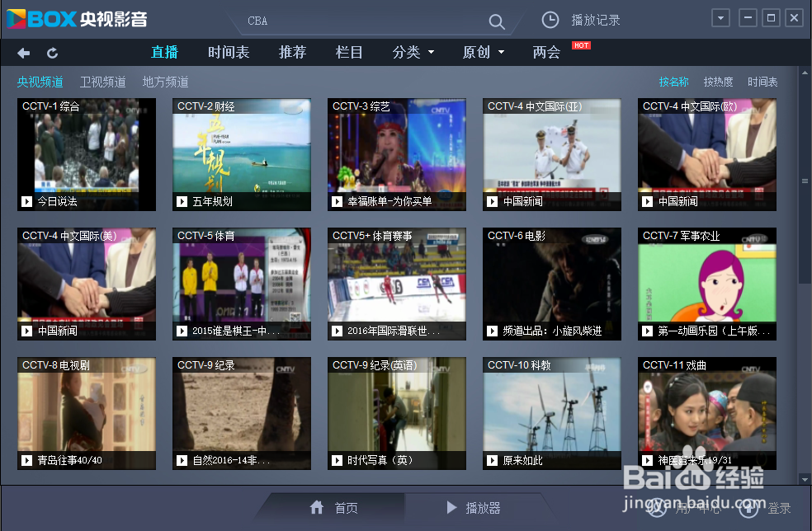Open the 推荐 tab
Screen dimensions: 812x531
(293, 52)
